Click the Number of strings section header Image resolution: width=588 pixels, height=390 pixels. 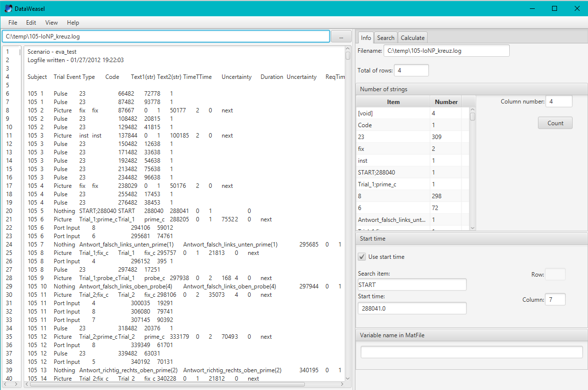(471, 89)
